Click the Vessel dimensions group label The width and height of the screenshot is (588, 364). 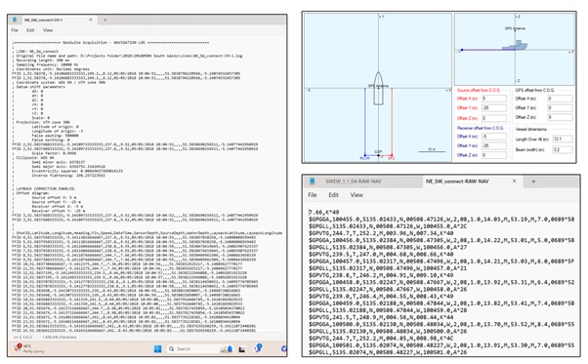click(x=531, y=129)
